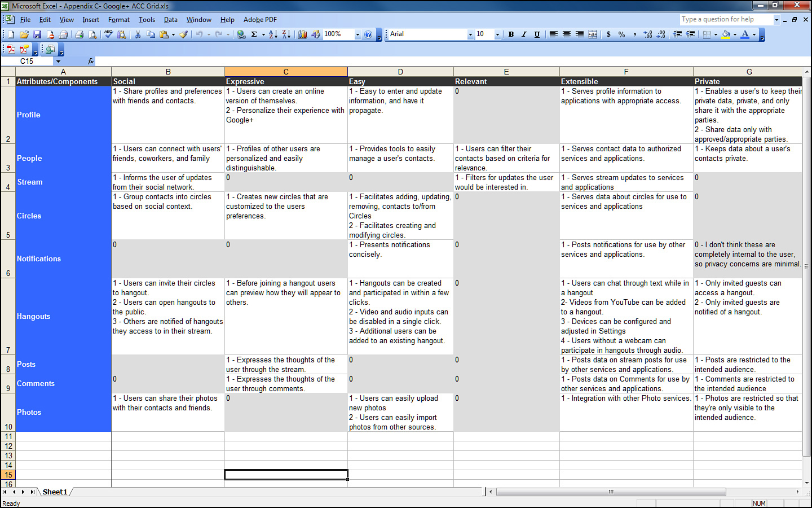This screenshot has width=812, height=508.
Task: Decrease decimal places
Action: pos(661,34)
